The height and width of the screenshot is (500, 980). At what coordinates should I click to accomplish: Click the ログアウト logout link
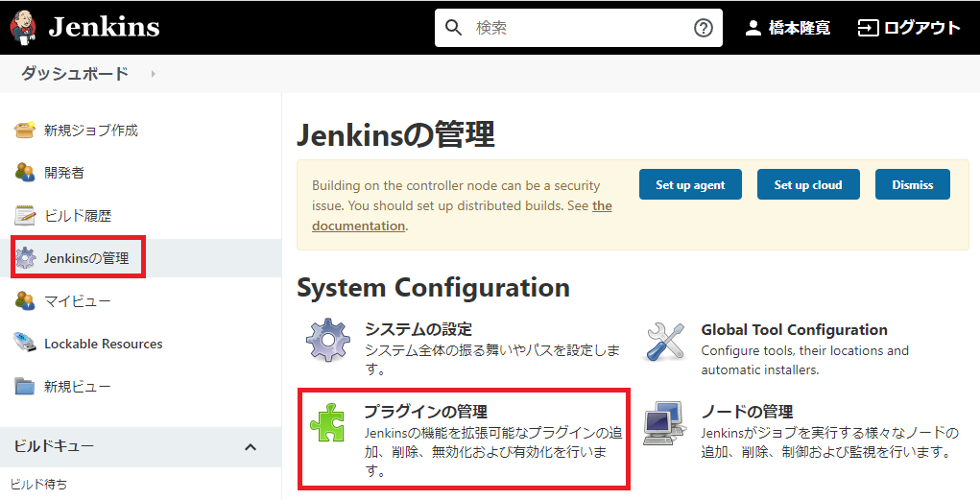point(909,28)
